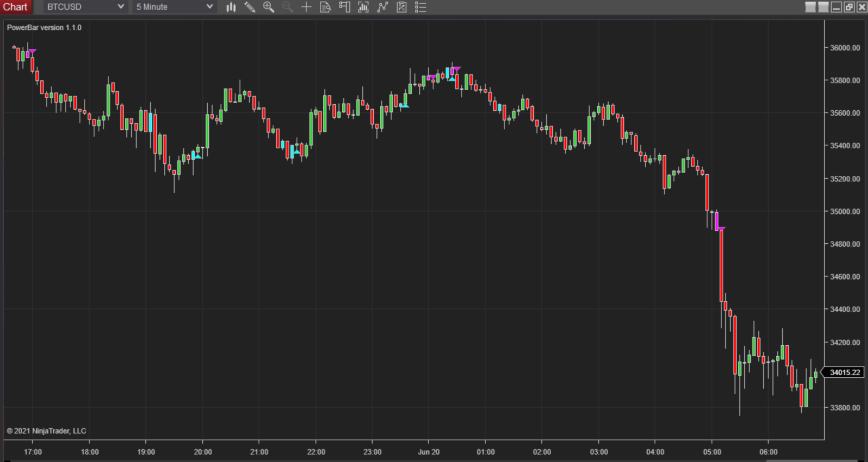Image resolution: width=868 pixels, height=462 pixels.
Task: Click the current price marker 34015.22
Action: (844, 372)
